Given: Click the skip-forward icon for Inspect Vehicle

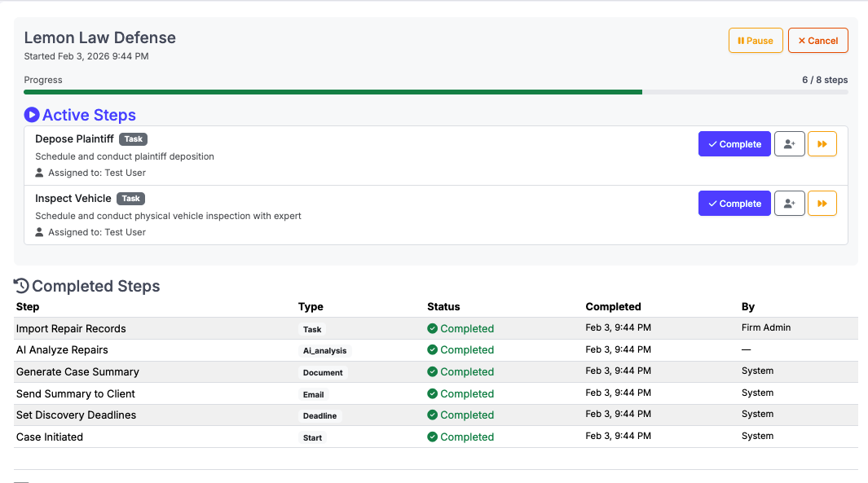Looking at the screenshot, I should pyautogui.click(x=822, y=203).
